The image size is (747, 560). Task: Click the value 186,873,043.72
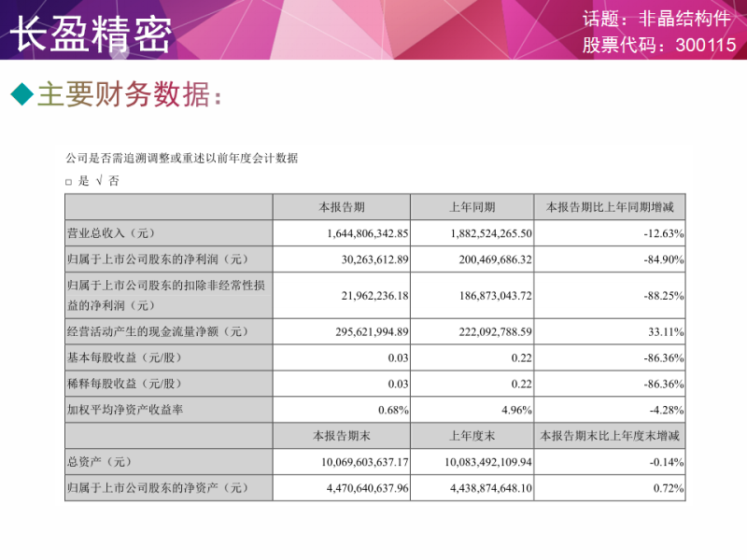pyautogui.click(x=496, y=296)
